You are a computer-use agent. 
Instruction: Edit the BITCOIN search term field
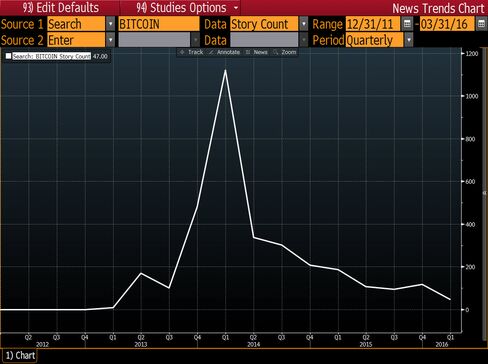(x=159, y=24)
